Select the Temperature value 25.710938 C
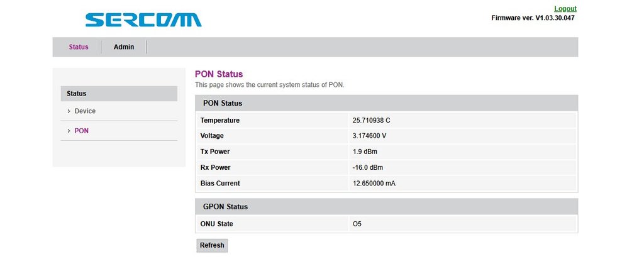The image size is (644, 276). 375,120
